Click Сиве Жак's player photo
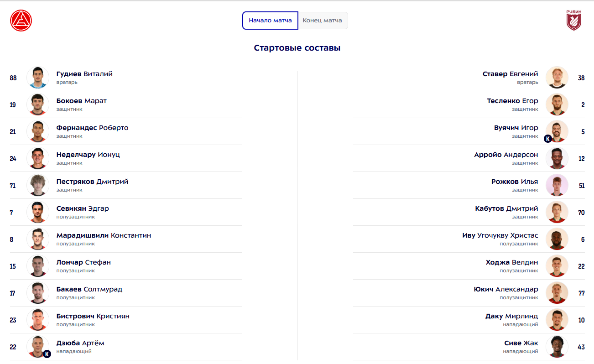Viewport: 594px width, 364px height. [557, 347]
